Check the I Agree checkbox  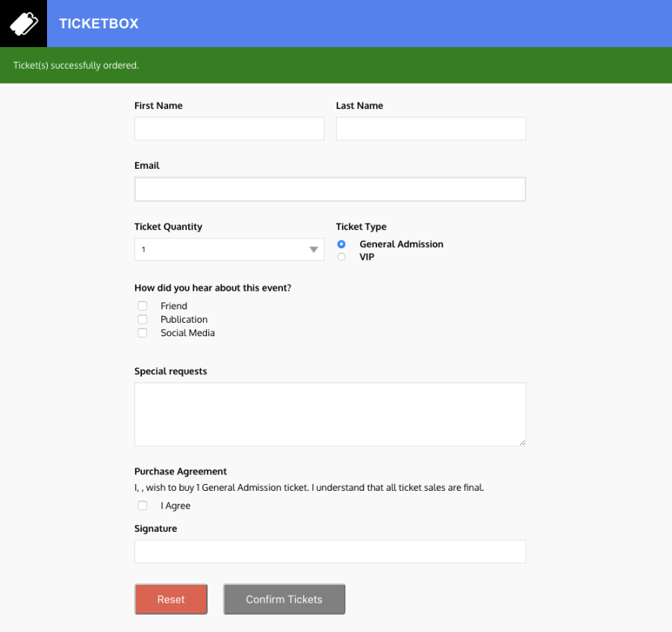pos(143,506)
